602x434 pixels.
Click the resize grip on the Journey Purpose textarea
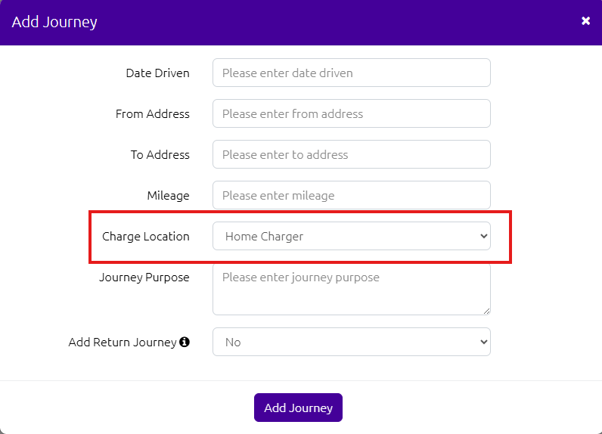pyautogui.click(x=487, y=311)
